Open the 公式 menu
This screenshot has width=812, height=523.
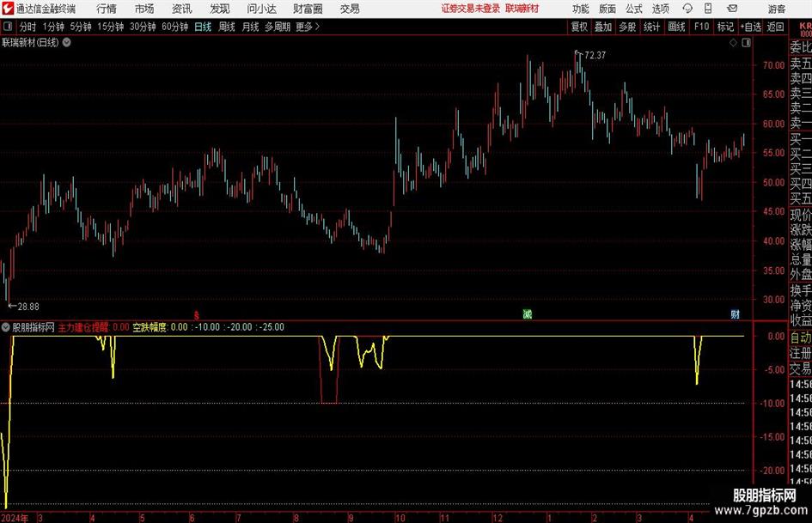pos(633,9)
